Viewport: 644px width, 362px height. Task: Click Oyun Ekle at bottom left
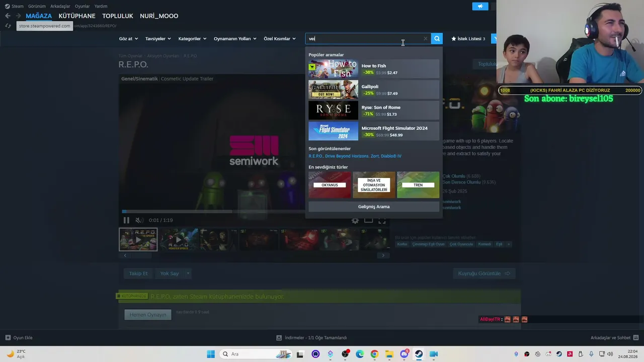19,338
